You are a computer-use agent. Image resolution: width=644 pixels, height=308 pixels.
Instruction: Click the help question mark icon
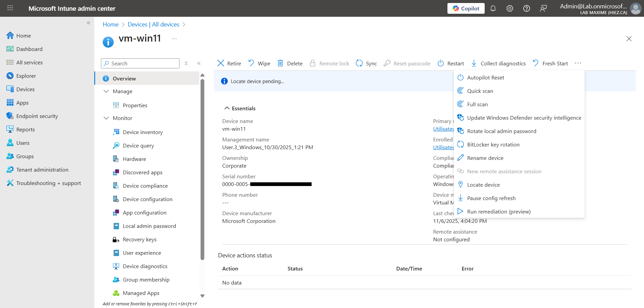(526, 8)
